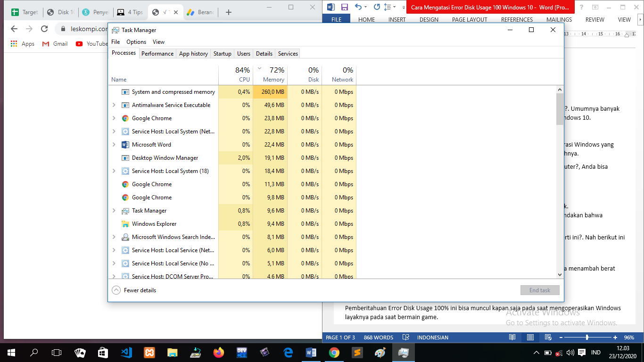Sort processes by Memory column
This screenshot has height=362, width=644.
(x=270, y=74)
